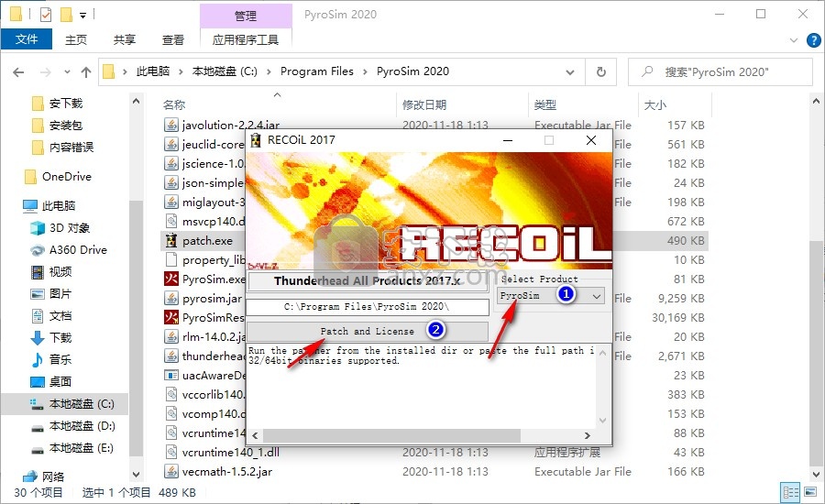Click the search PyroSim 2020 box
This screenshot has width=825, height=504.
click(720, 72)
